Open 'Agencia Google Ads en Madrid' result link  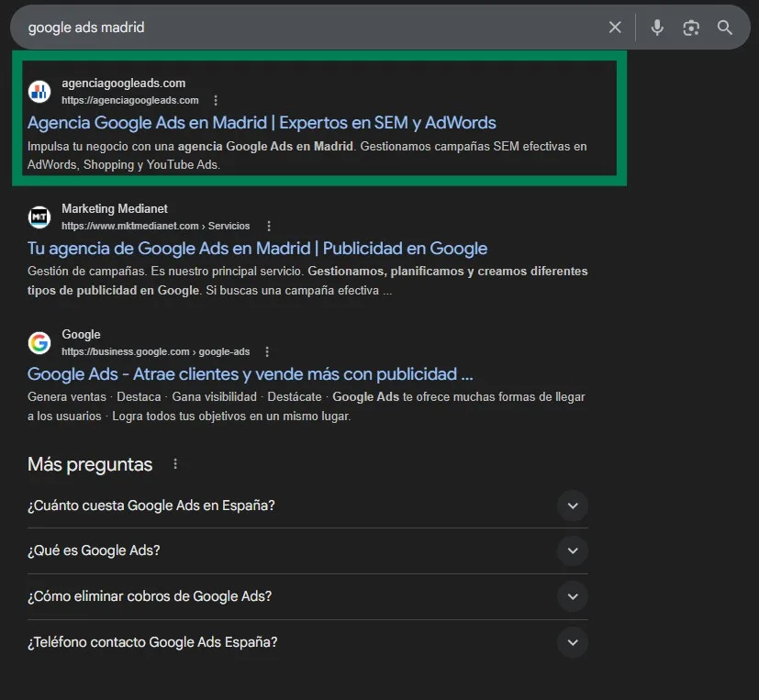pos(262,123)
